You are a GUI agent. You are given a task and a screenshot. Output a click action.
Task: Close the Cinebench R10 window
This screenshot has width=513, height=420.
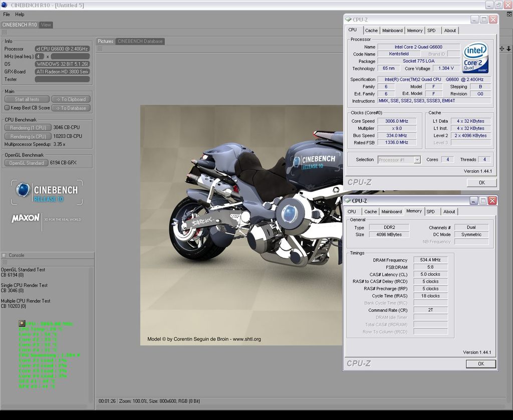click(x=508, y=5)
